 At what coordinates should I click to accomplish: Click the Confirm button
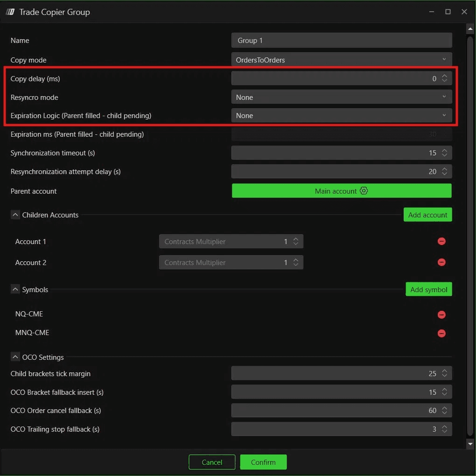(x=263, y=462)
